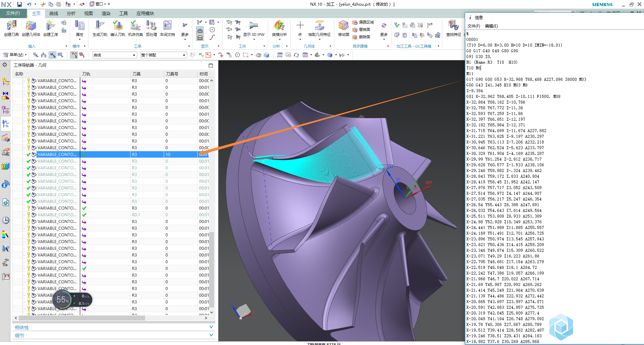Click the 删除面 button
Viewport: 644px width, 345px height.
361,37
